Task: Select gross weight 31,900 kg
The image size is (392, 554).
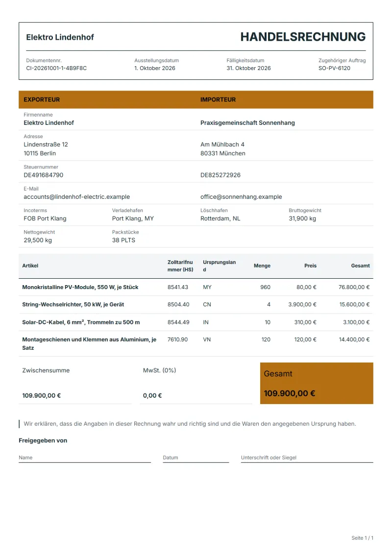Action: point(302,218)
